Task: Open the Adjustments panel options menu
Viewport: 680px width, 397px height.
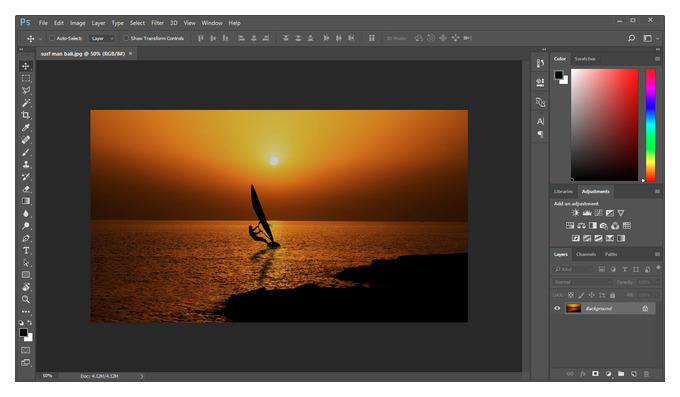Action: [657, 191]
